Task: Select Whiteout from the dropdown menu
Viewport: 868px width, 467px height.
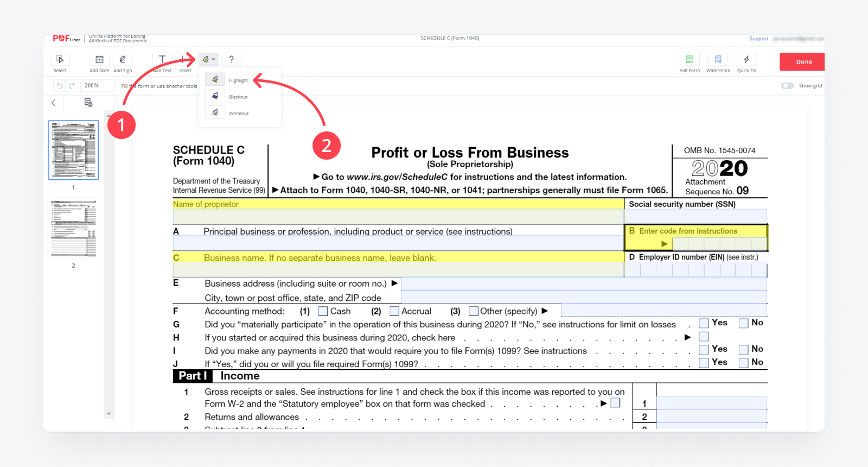Action: (238, 113)
